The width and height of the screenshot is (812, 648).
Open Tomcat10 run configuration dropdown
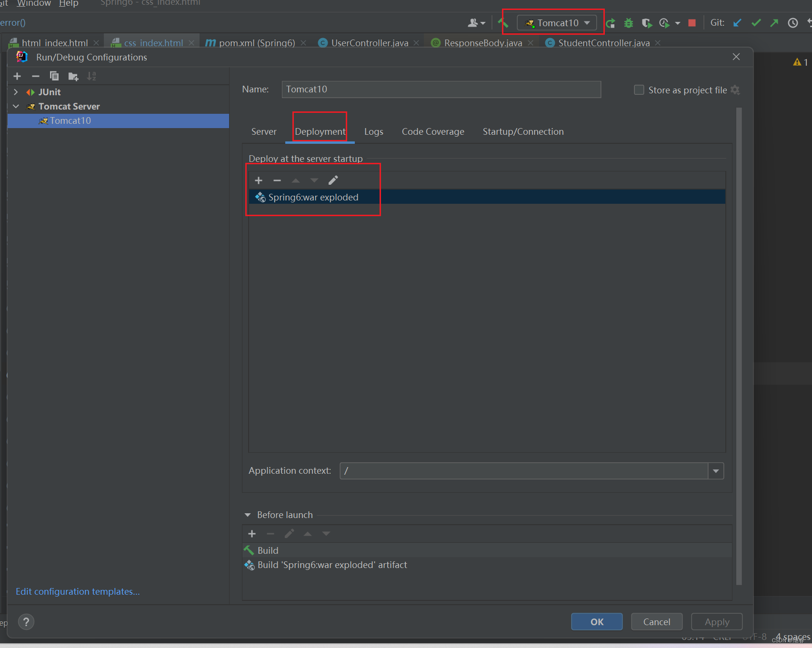pyautogui.click(x=557, y=23)
